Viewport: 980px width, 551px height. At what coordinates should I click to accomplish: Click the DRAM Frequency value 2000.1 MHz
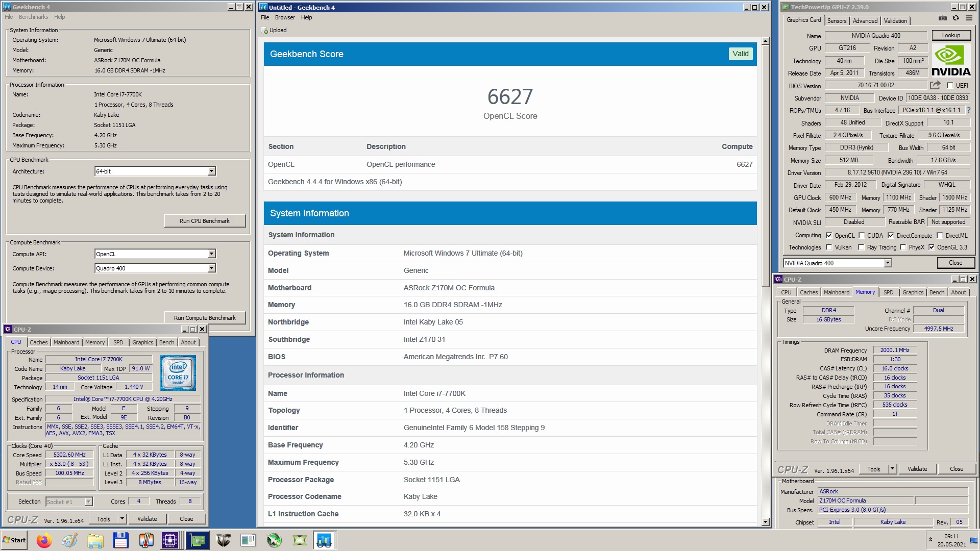click(895, 350)
